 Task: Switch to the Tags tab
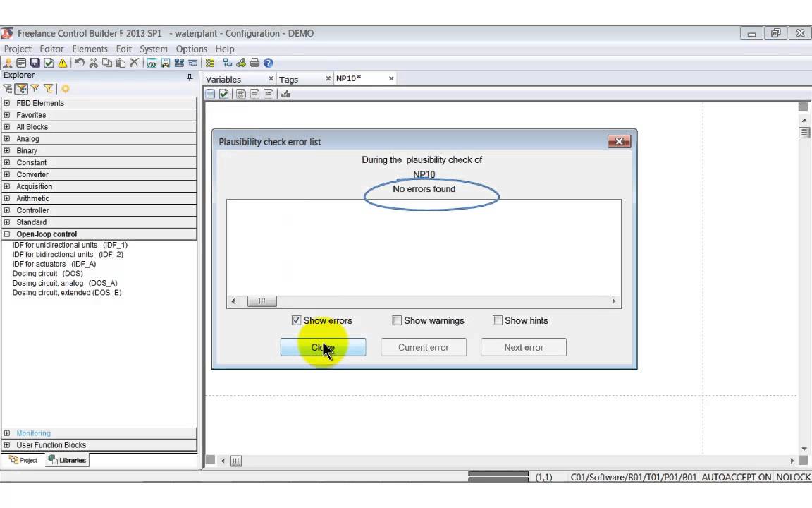[288, 79]
